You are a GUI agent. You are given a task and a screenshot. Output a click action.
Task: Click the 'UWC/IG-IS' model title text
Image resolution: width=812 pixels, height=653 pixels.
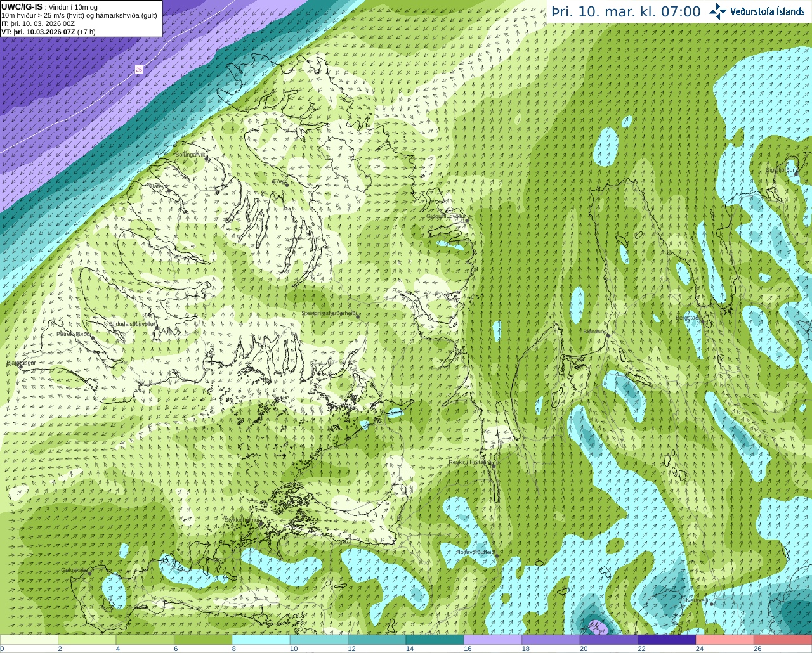tap(22, 7)
